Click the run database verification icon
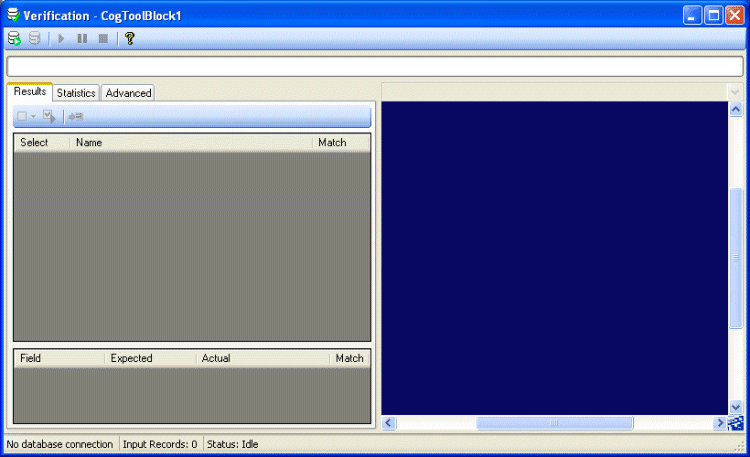750x457 pixels. 14,38
